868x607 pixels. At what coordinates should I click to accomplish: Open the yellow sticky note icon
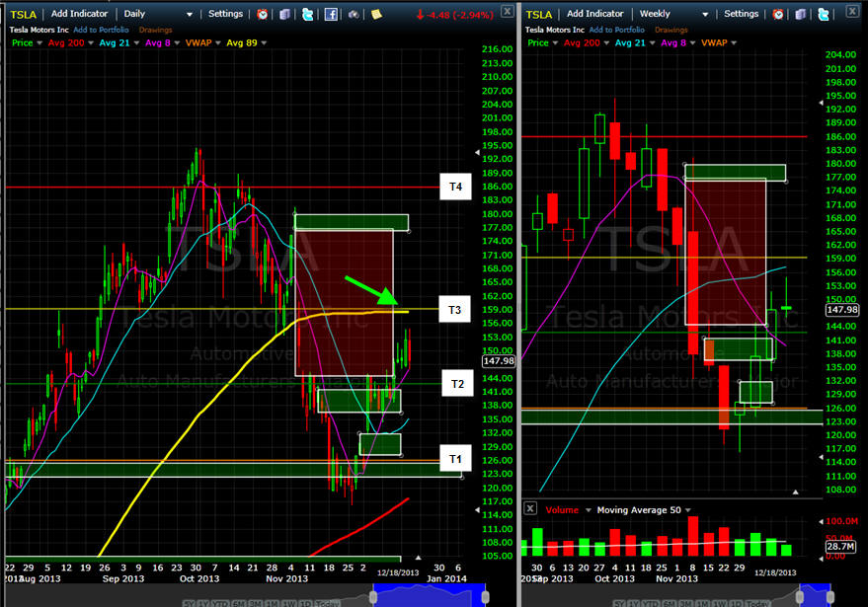click(x=376, y=15)
